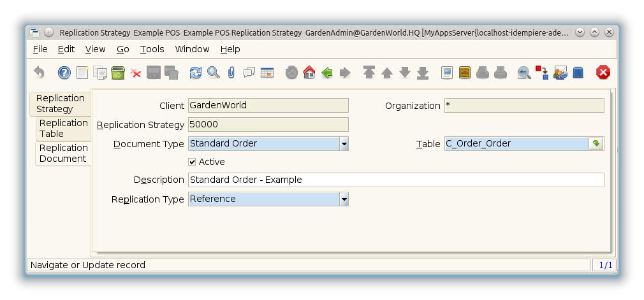Click the Description text field

pos(395,180)
